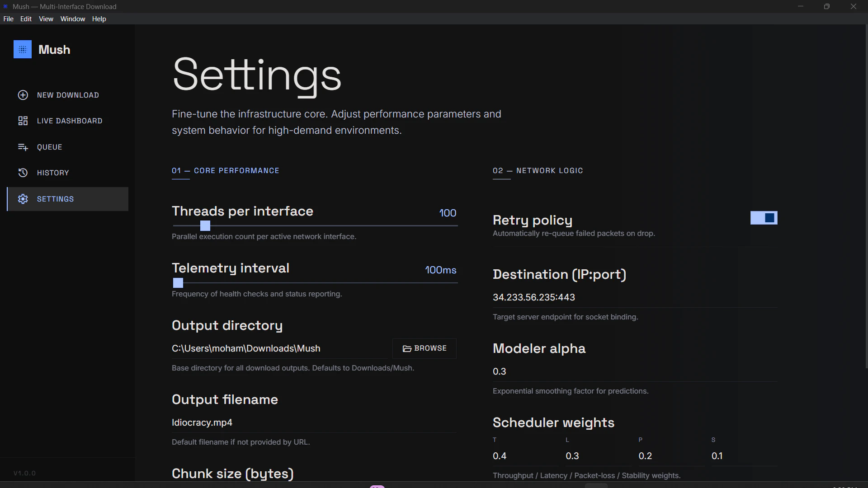Open the Window menu
The width and height of the screenshot is (868, 488).
[72, 19]
